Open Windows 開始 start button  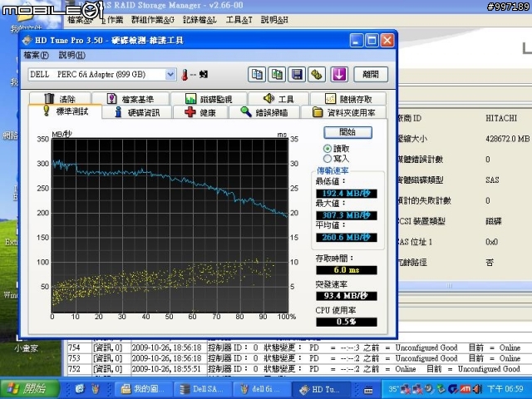(x=30, y=388)
